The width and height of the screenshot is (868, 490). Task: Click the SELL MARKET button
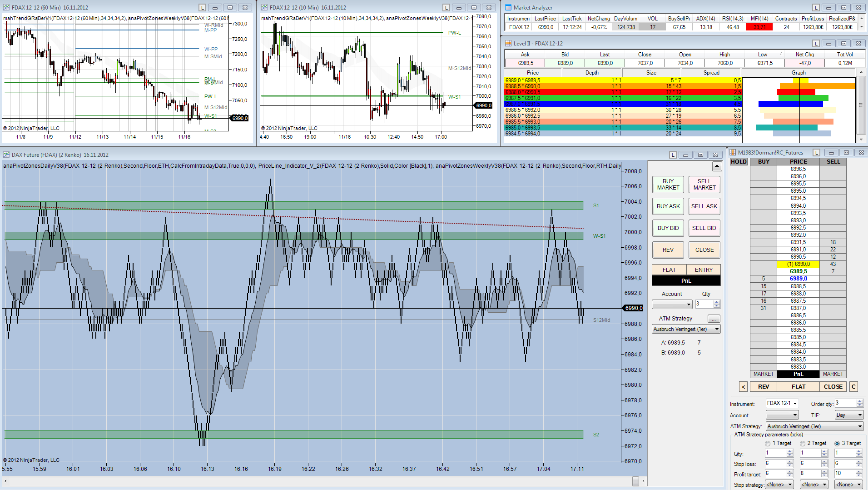tap(704, 185)
